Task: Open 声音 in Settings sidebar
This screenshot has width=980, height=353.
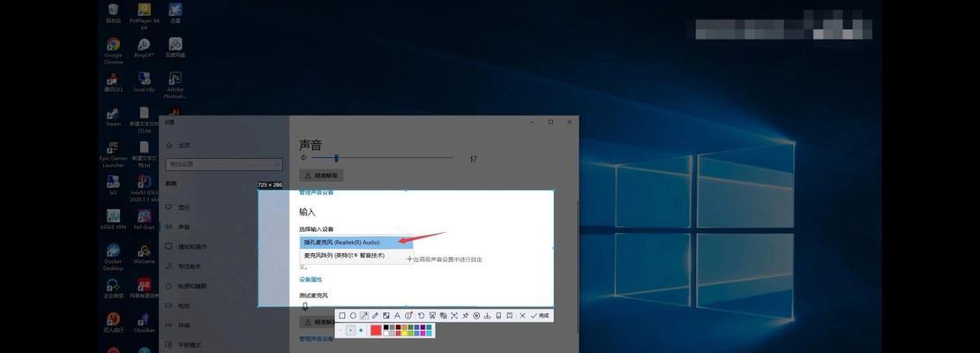Action: [x=178, y=227]
